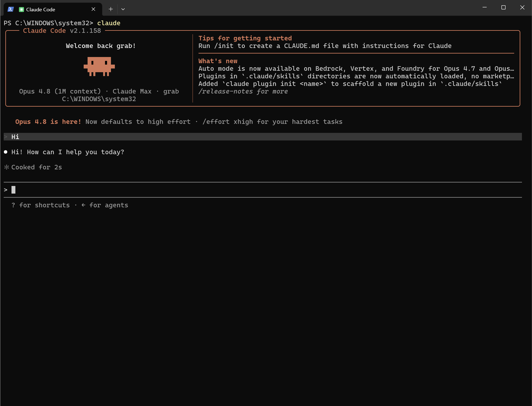Focus the prompt input field
Screen dimensions: 532x406
263,190
